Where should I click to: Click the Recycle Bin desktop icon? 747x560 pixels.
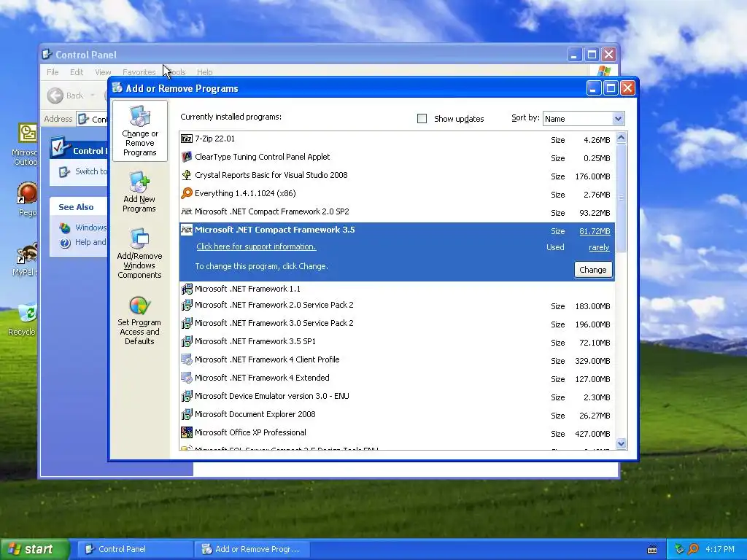tap(28, 313)
